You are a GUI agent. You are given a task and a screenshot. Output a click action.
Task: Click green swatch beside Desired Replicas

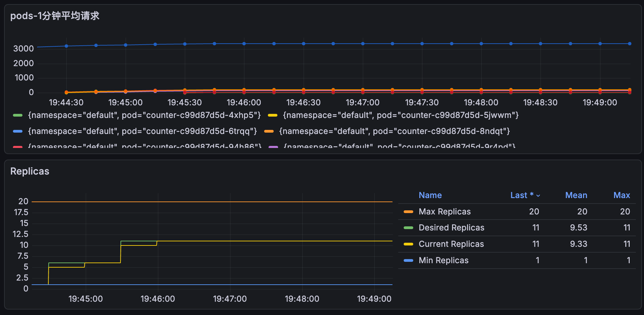coord(408,228)
